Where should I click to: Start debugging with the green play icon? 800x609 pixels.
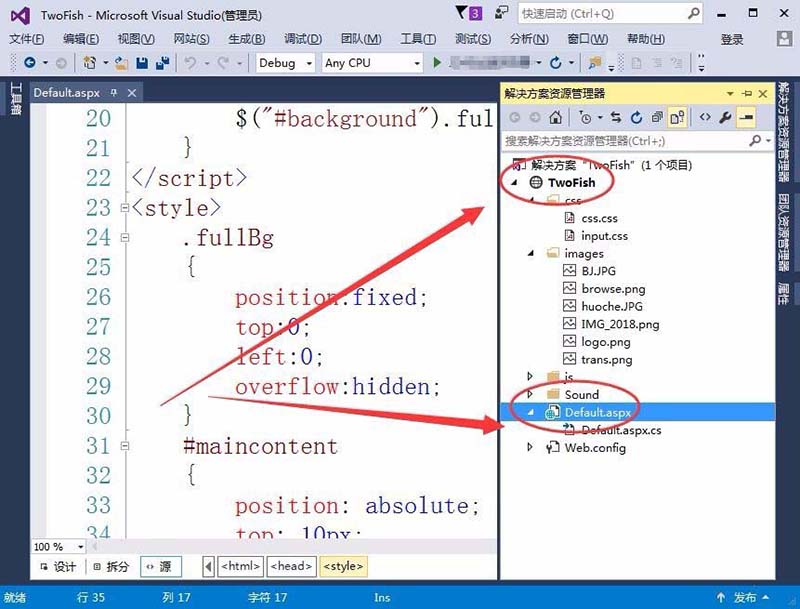[x=437, y=63]
